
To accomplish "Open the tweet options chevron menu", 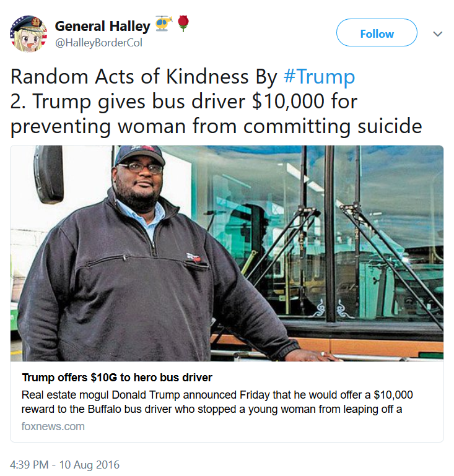I will pyautogui.click(x=437, y=33).
